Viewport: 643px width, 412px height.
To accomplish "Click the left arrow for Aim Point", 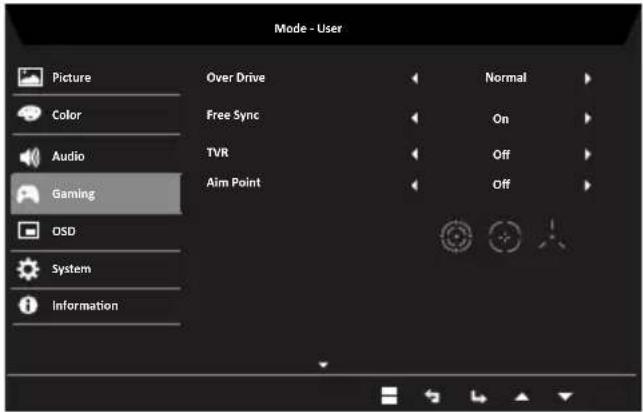I will click(414, 185).
